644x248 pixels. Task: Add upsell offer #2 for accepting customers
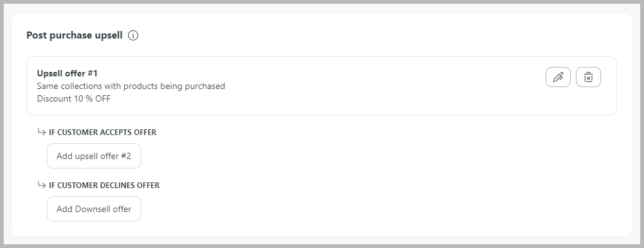point(93,156)
